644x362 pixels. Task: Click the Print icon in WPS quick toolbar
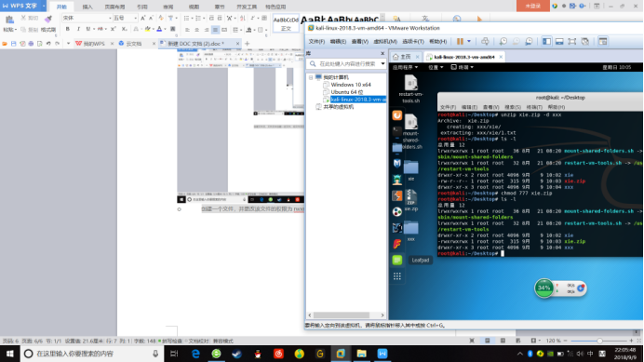[x=31, y=44]
